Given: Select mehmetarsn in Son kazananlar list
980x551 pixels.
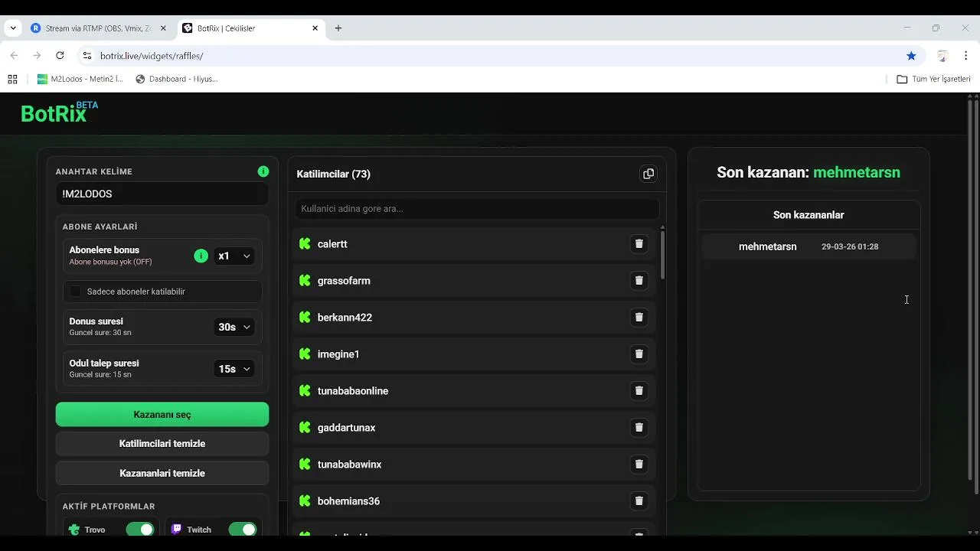Looking at the screenshot, I should 768,246.
